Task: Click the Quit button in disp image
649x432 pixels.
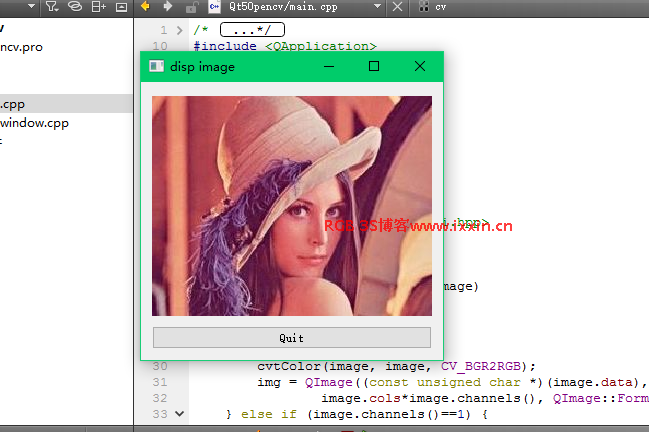Action: (292, 338)
